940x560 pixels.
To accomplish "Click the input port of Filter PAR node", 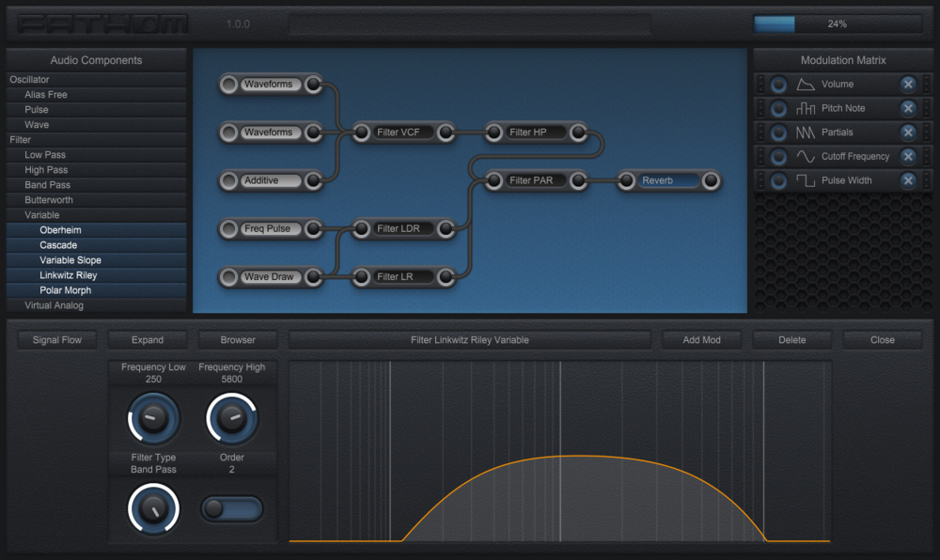I will coord(494,180).
